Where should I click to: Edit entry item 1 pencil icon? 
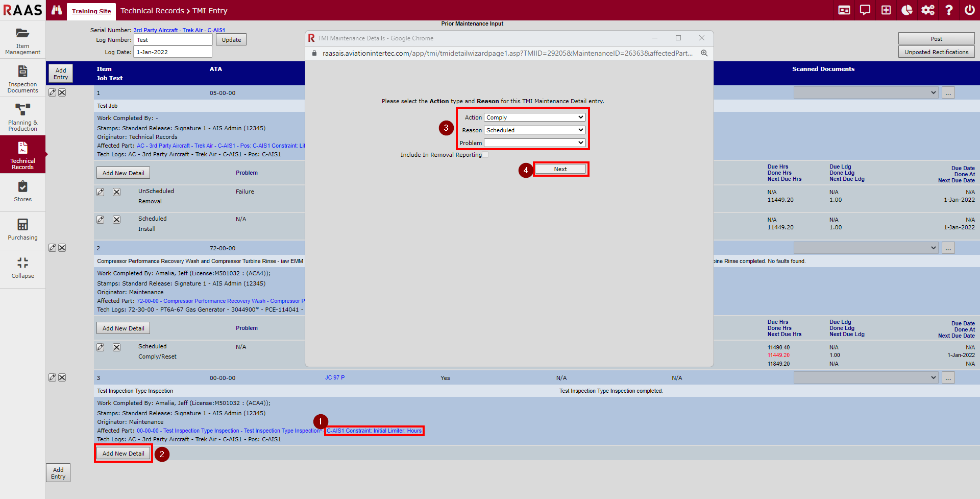point(52,92)
